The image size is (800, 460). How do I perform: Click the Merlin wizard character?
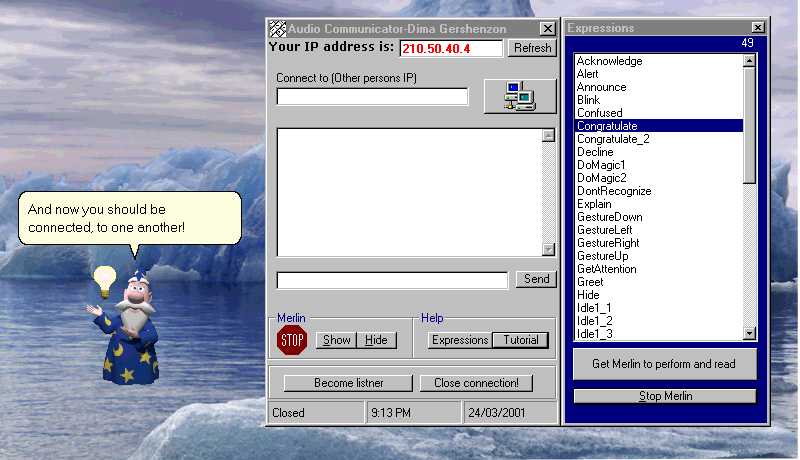click(130, 328)
